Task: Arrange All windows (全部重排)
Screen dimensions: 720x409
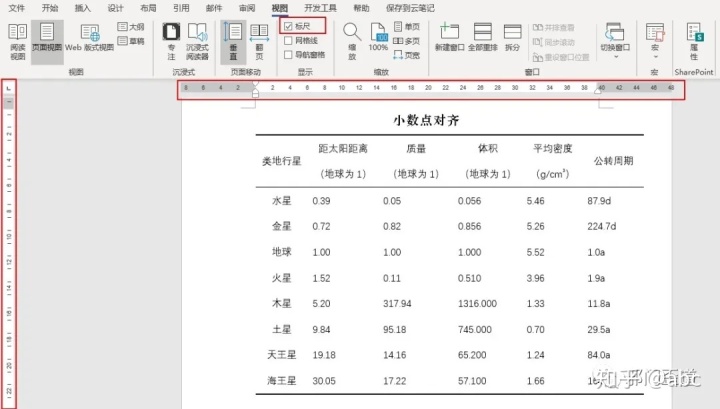Action: [483, 38]
